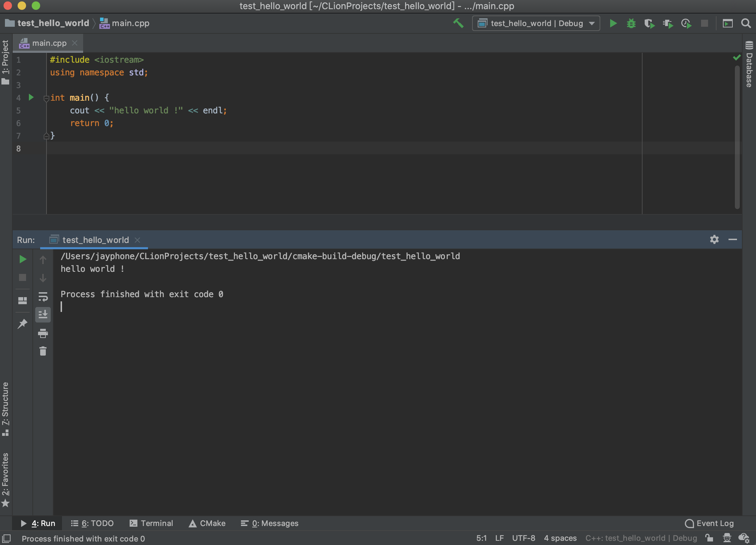756x545 pixels.
Task: Print console contents using the printer icon
Action: click(43, 334)
